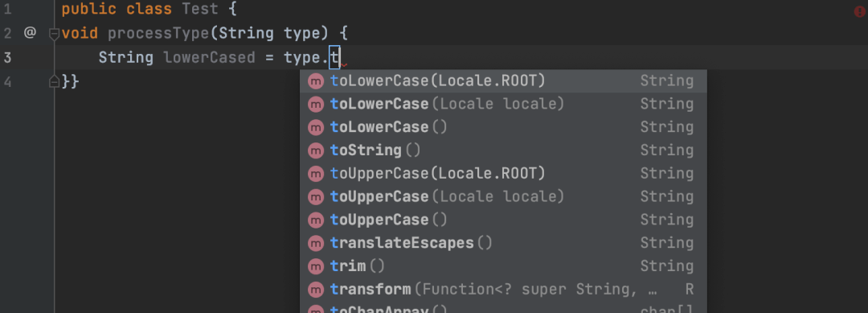Image resolution: width=868 pixels, height=313 pixels.
Task: Pick the translateEscapes() completion item
Action: 503,243
